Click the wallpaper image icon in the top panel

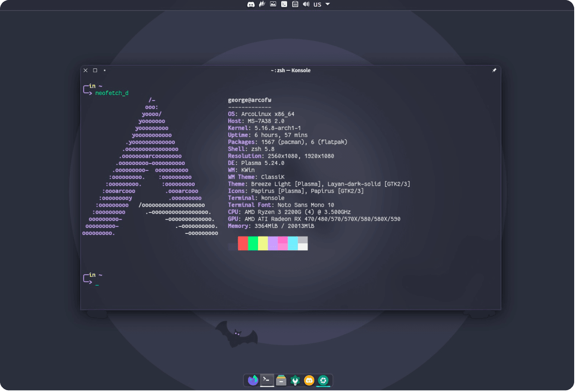273,4
